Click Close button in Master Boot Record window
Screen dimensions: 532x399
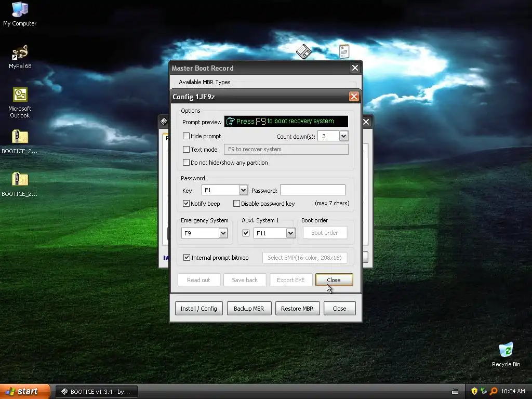coord(339,309)
